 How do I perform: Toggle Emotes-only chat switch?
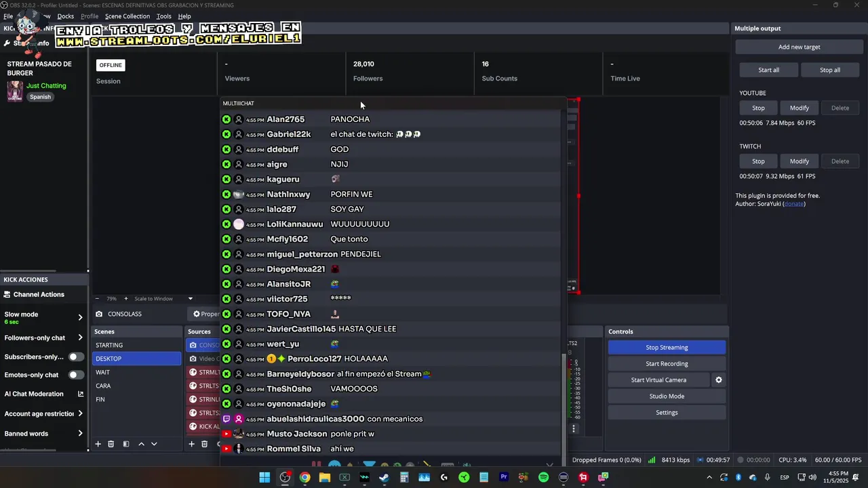[76, 375]
